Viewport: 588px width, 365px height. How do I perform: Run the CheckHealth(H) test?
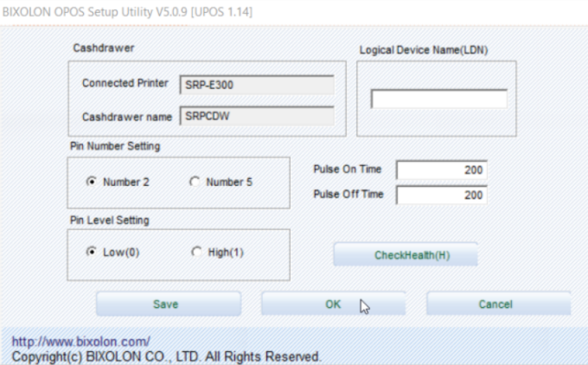point(406,254)
